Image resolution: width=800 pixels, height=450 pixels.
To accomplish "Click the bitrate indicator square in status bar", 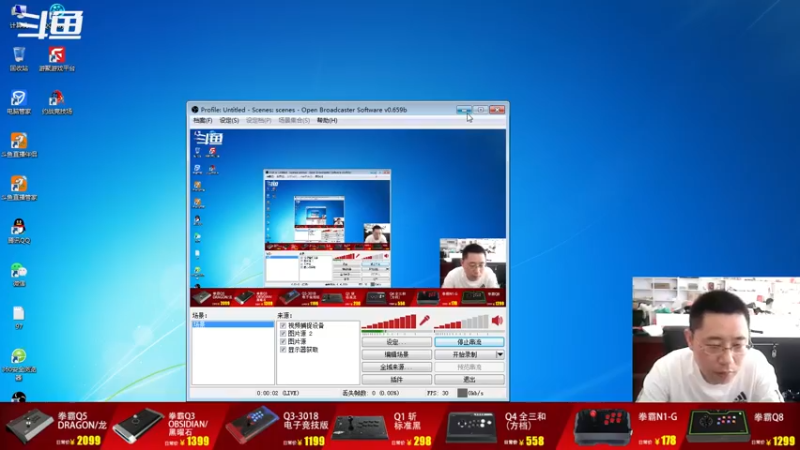I will tap(462, 393).
